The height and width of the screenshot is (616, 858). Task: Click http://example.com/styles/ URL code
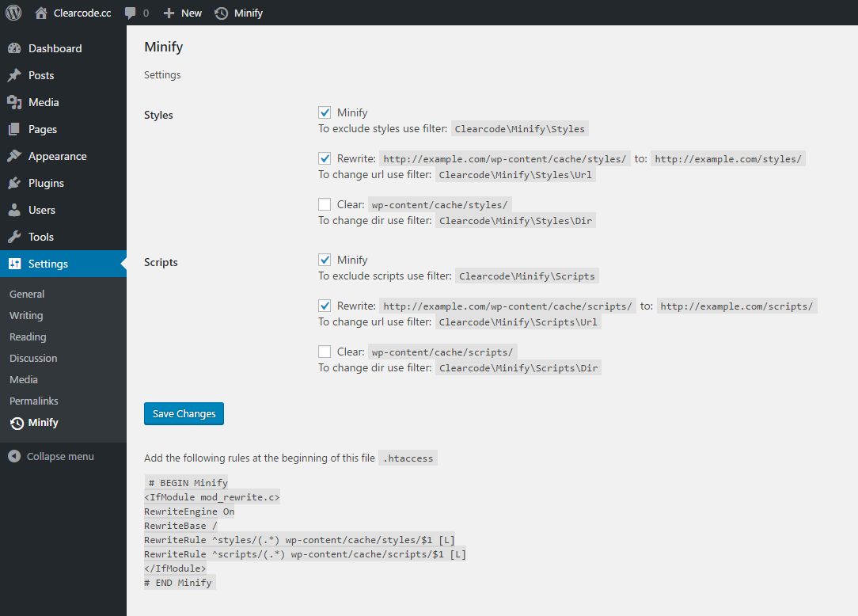pos(728,159)
